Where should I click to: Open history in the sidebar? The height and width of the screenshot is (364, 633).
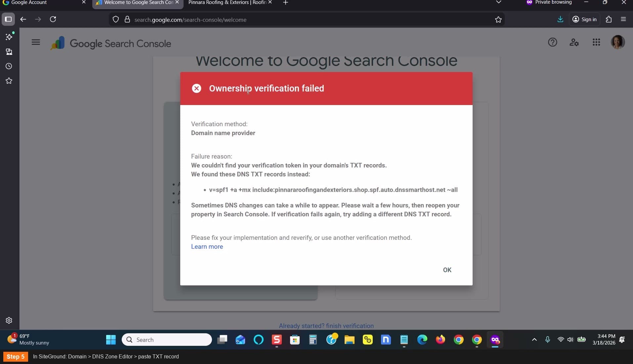[x=9, y=66]
